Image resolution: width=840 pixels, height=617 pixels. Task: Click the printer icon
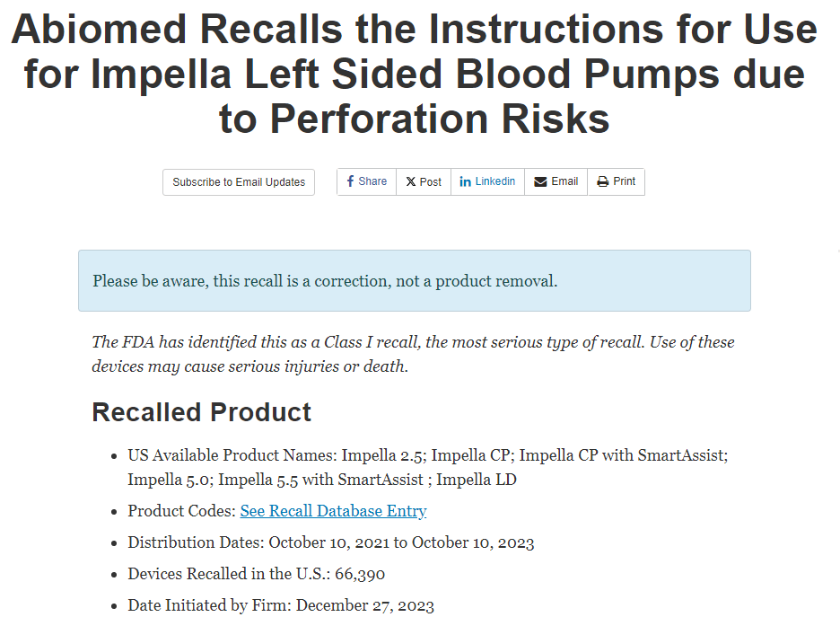pos(602,181)
